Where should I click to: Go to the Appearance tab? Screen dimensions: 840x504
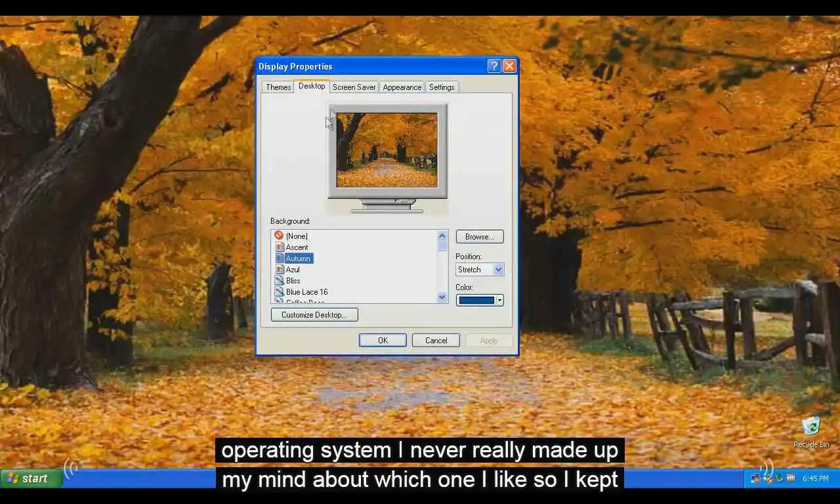(402, 87)
